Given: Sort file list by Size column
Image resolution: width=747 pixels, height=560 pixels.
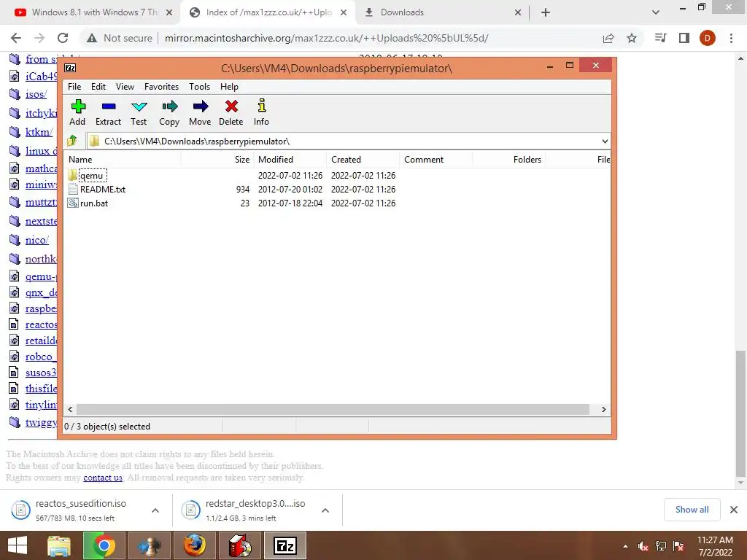Looking at the screenshot, I should pos(217,160).
